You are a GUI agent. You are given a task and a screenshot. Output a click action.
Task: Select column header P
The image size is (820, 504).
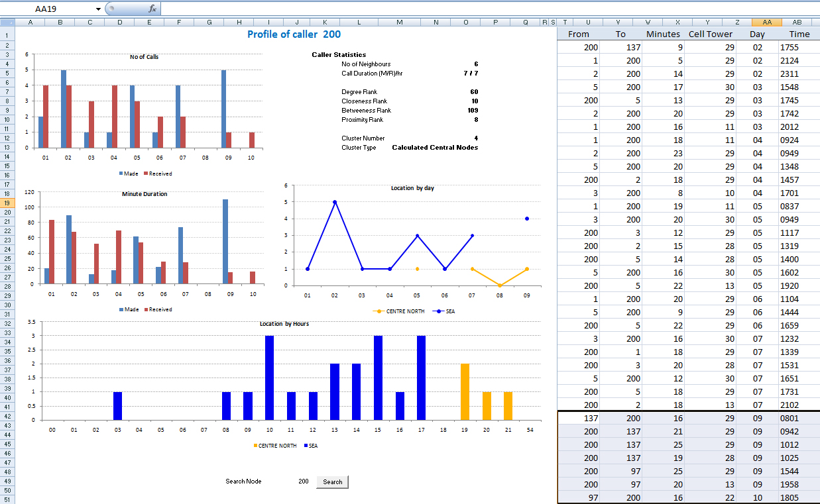[495, 23]
